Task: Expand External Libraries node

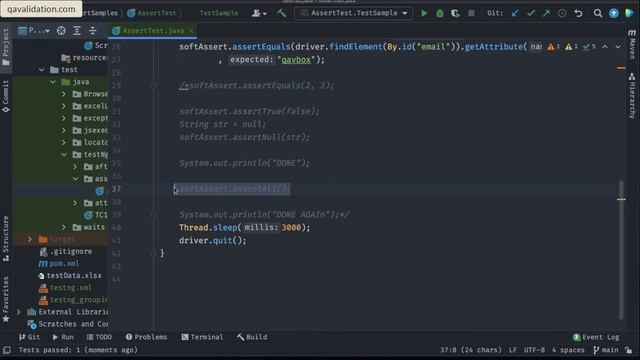Action: pos(19,312)
